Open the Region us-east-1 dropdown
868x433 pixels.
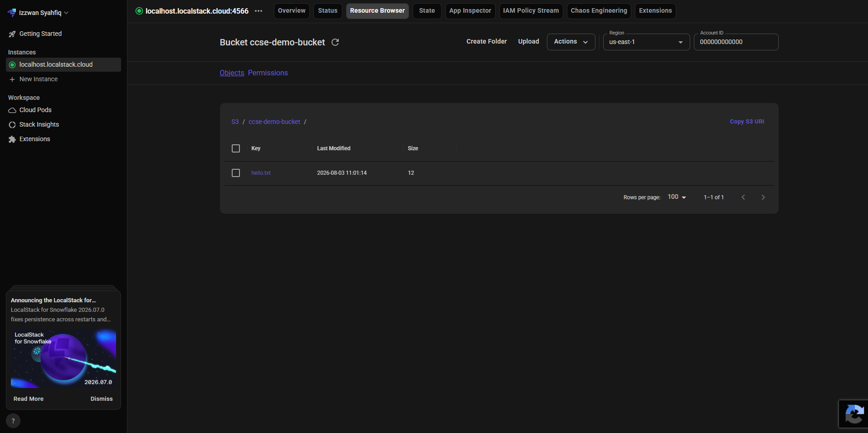[646, 42]
